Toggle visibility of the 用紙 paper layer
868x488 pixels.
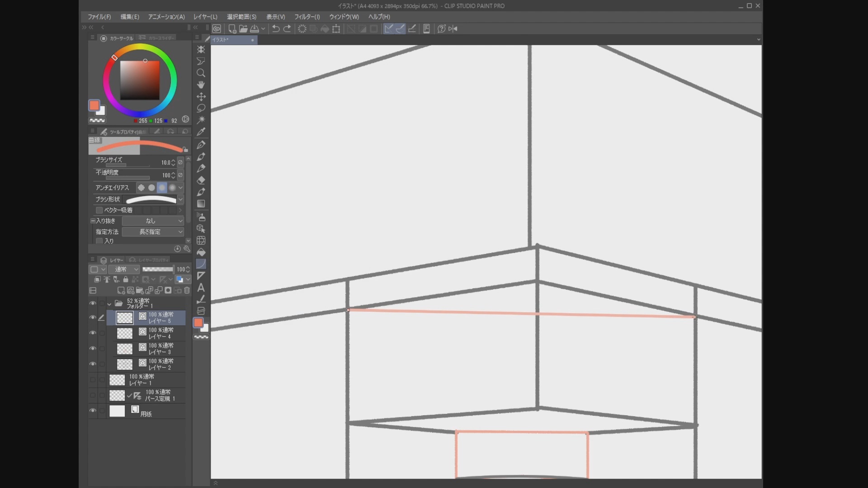[x=93, y=411]
